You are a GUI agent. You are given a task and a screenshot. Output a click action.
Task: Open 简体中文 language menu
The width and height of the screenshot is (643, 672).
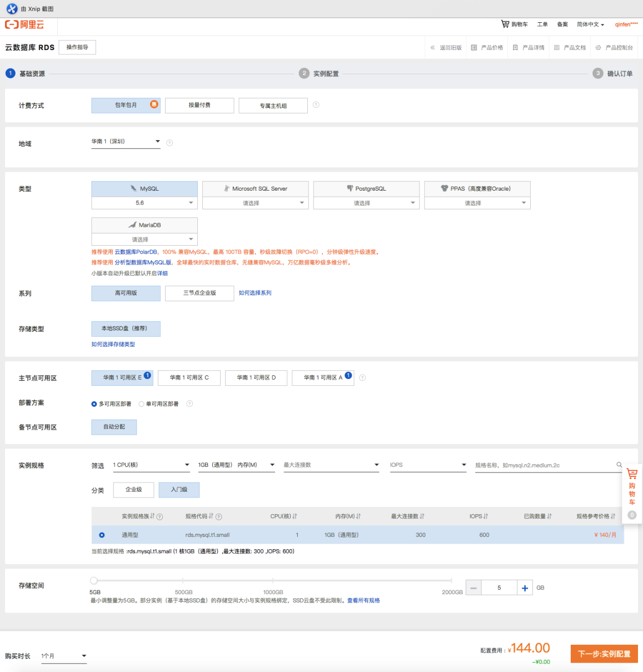tap(590, 24)
